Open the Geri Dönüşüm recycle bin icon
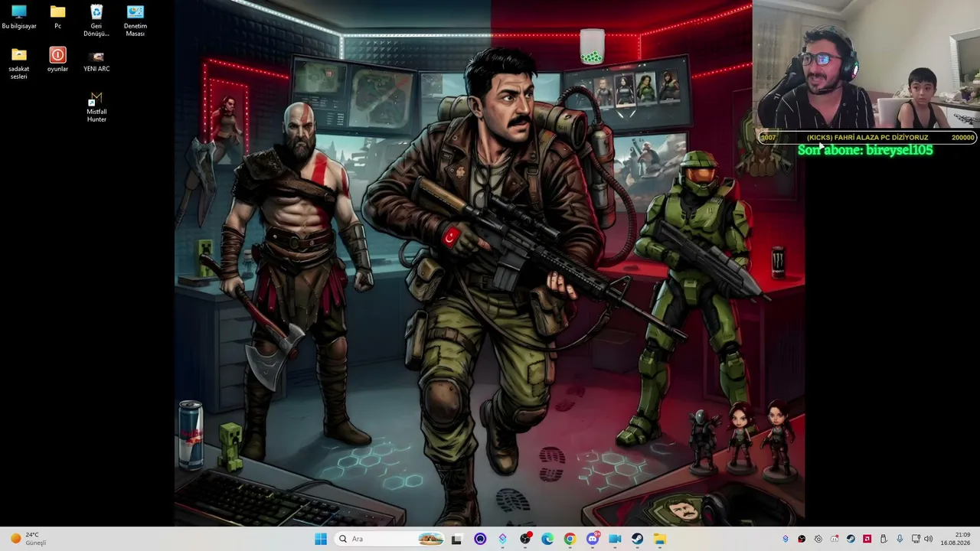This screenshot has height=551, width=980. click(96, 20)
